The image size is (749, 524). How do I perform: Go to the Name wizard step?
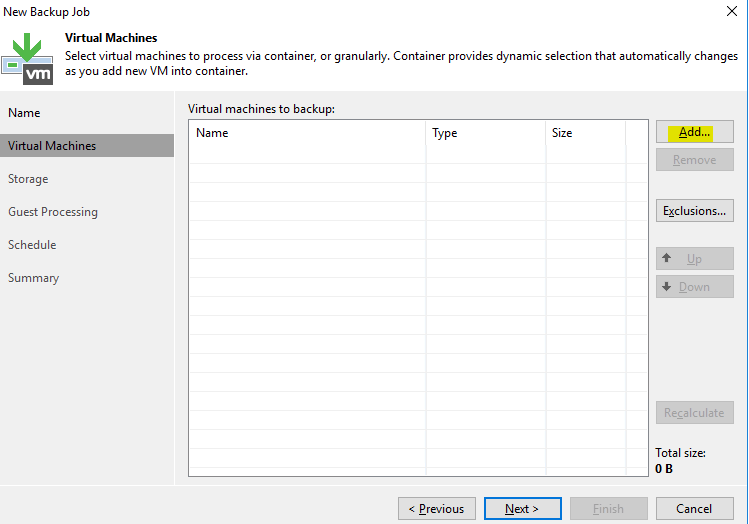point(25,113)
